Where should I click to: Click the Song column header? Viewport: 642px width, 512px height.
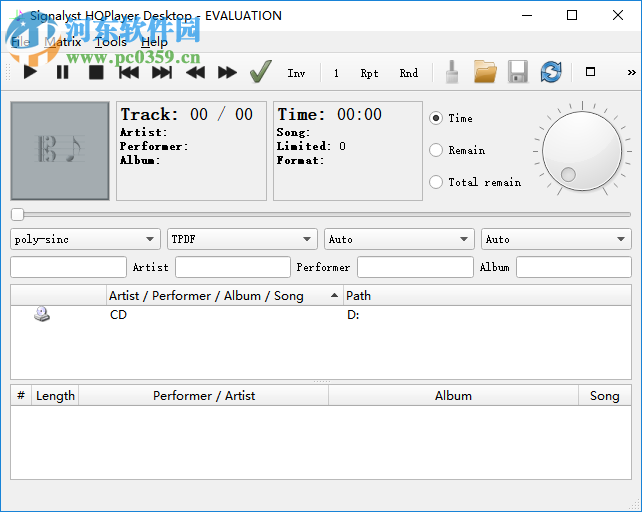(x=605, y=396)
